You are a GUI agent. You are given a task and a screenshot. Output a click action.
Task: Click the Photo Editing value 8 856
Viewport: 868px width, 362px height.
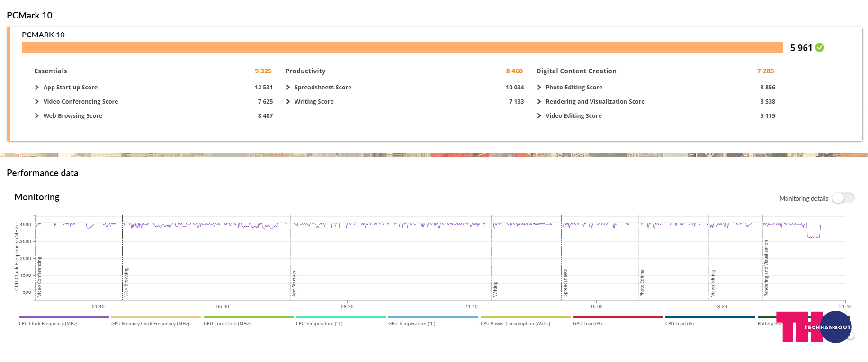(768, 88)
